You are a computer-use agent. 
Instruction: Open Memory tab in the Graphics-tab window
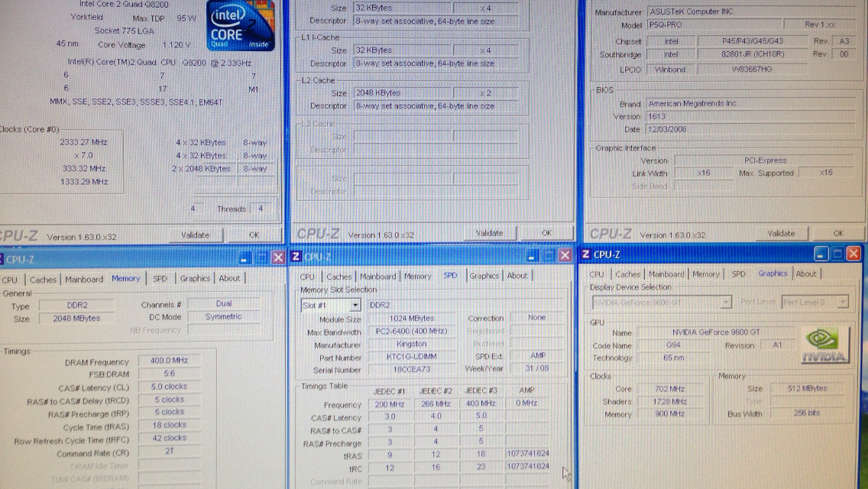point(706,274)
